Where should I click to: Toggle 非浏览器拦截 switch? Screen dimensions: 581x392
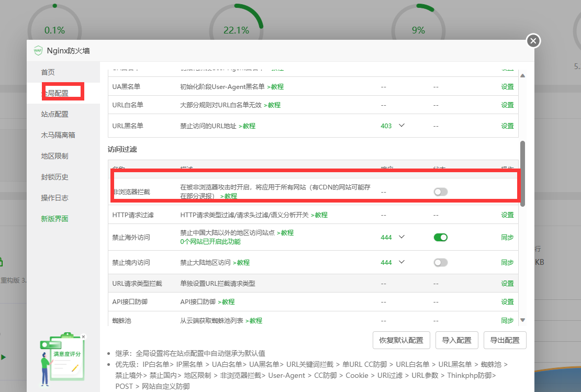coord(441,192)
